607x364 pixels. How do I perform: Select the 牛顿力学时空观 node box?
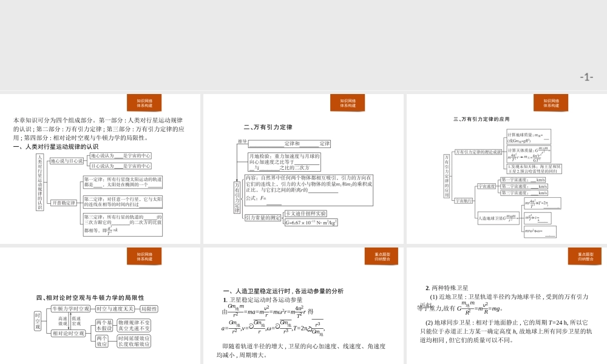pyautogui.click(x=71, y=309)
